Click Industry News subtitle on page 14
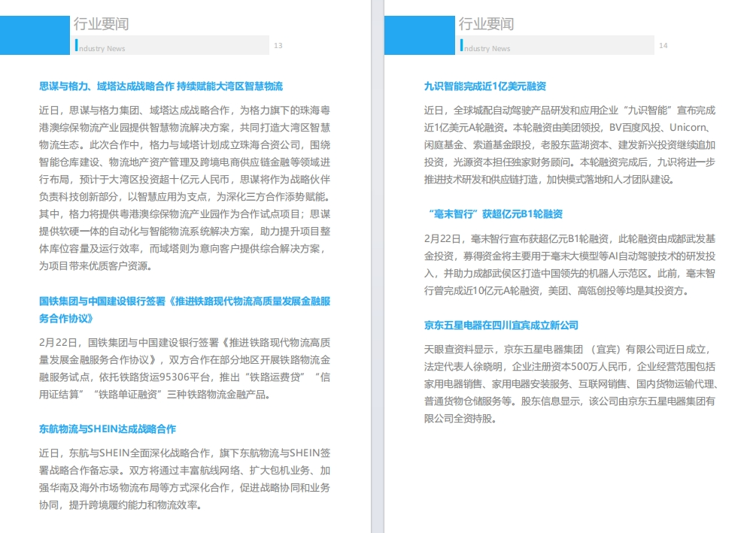756x533 pixels. (x=485, y=47)
